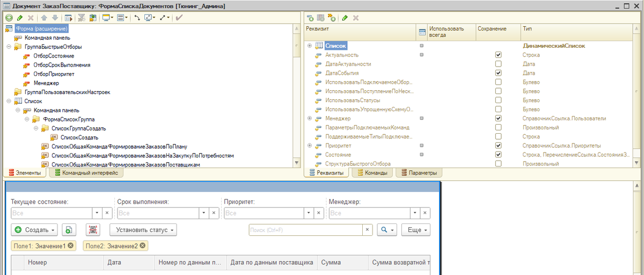Click the green pencil Edit icon in elements toolbar
Screen dimensions: 644x275
pos(20,18)
